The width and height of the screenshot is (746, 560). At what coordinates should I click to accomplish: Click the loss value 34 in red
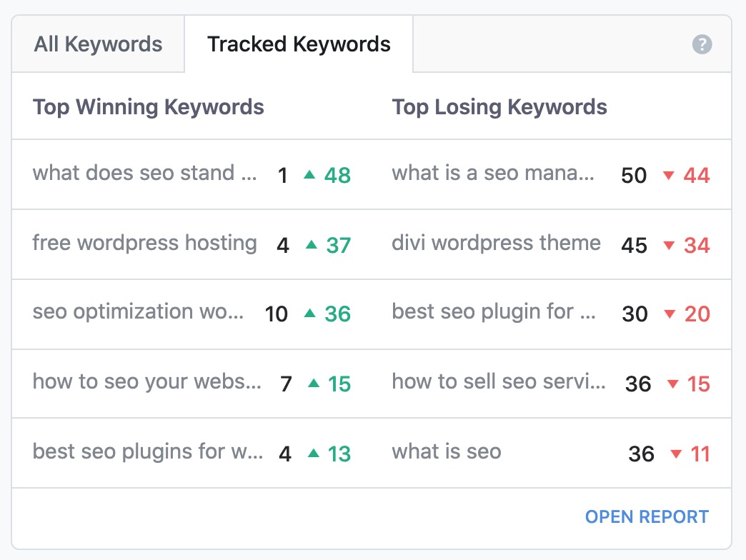coord(697,244)
